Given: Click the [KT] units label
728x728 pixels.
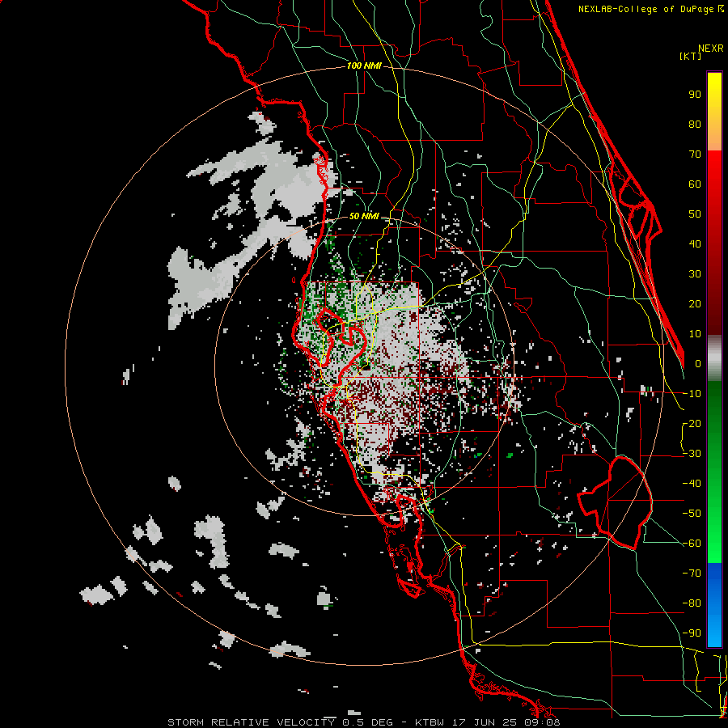Looking at the screenshot, I should pos(690,56).
